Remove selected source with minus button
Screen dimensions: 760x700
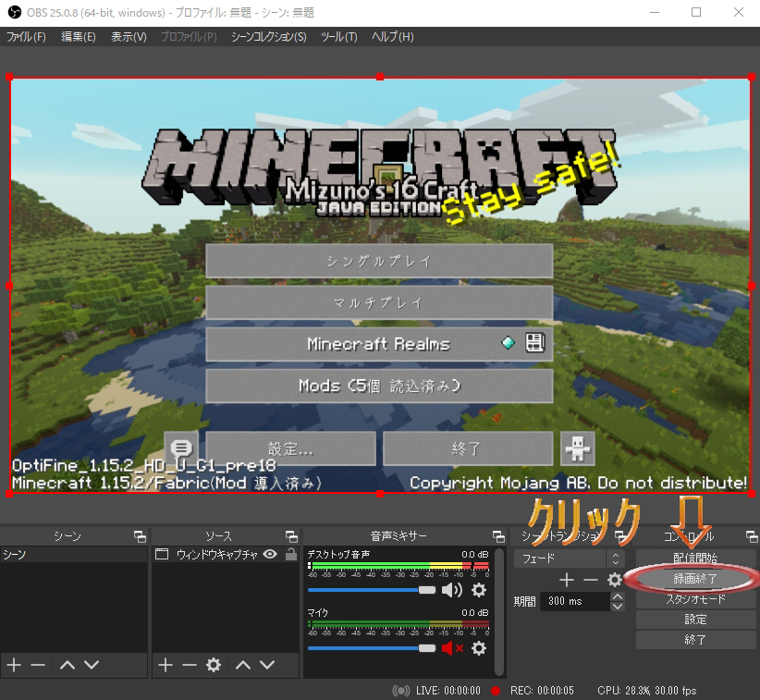189,665
